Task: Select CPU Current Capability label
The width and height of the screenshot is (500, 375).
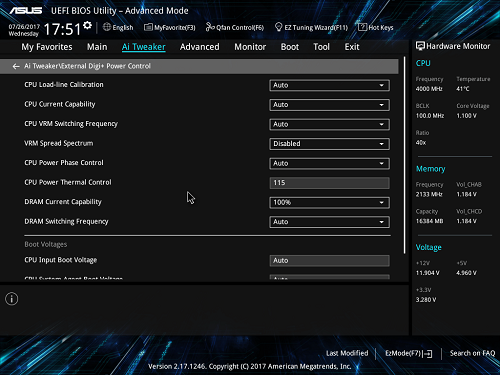Action: click(x=60, y=104)
